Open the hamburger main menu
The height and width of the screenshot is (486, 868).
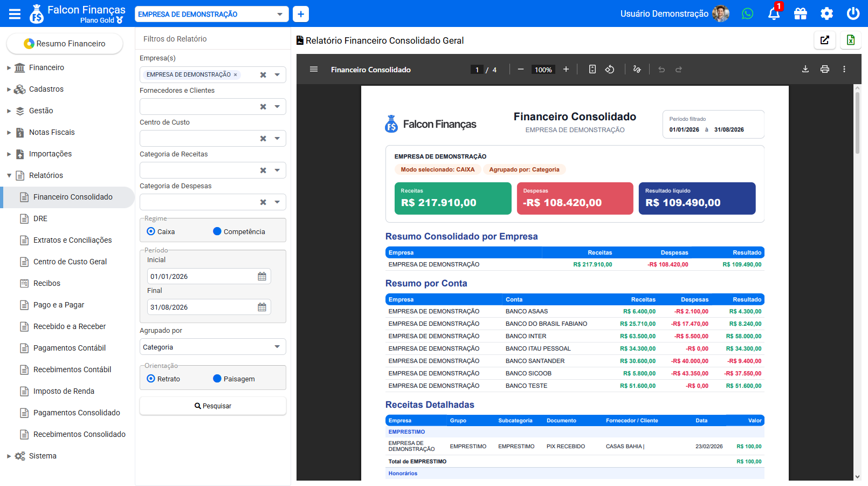[x=15, y=14]
